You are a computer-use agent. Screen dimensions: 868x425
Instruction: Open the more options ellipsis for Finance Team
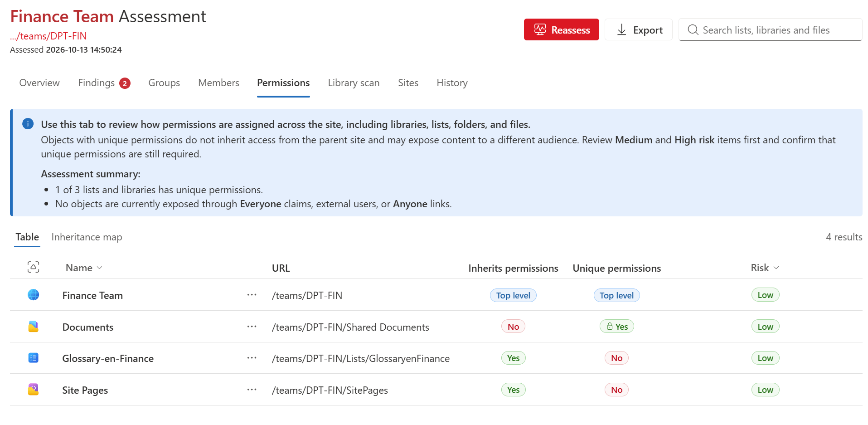[252, 295]
